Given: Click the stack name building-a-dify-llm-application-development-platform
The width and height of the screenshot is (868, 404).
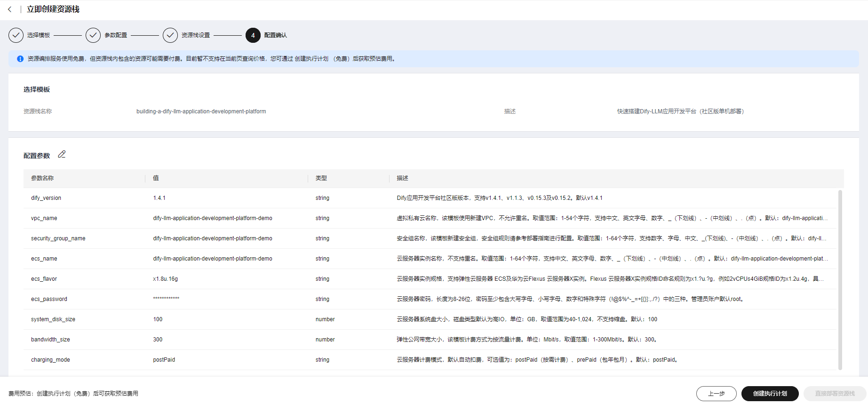Looking at the screenshot, I should pyautogui.click(x=201, y=111).
